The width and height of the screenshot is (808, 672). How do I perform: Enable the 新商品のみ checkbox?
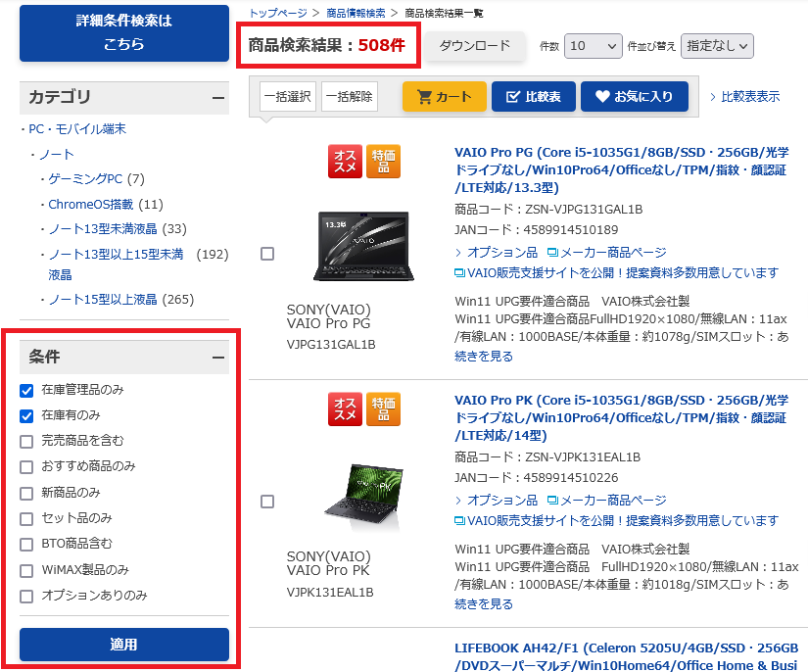tap(26, 493)
